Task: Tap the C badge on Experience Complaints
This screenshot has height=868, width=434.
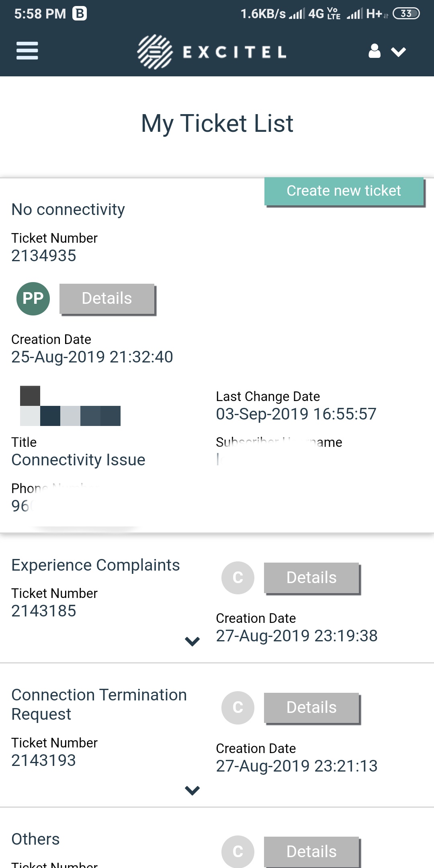Action: [x=238, y=578]
